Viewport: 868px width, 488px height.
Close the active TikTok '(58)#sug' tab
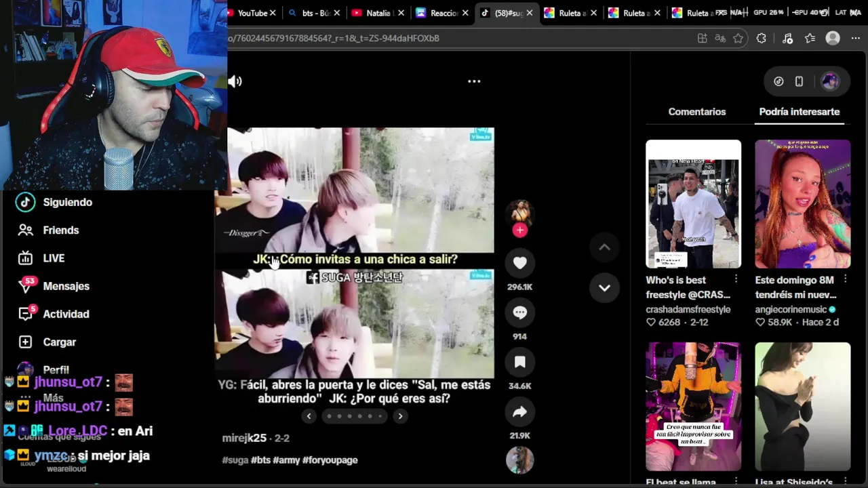coord(530,13)
